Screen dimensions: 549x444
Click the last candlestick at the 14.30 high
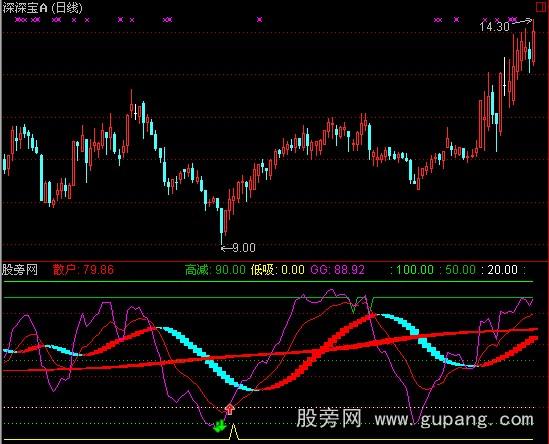(x=534, y=44)
